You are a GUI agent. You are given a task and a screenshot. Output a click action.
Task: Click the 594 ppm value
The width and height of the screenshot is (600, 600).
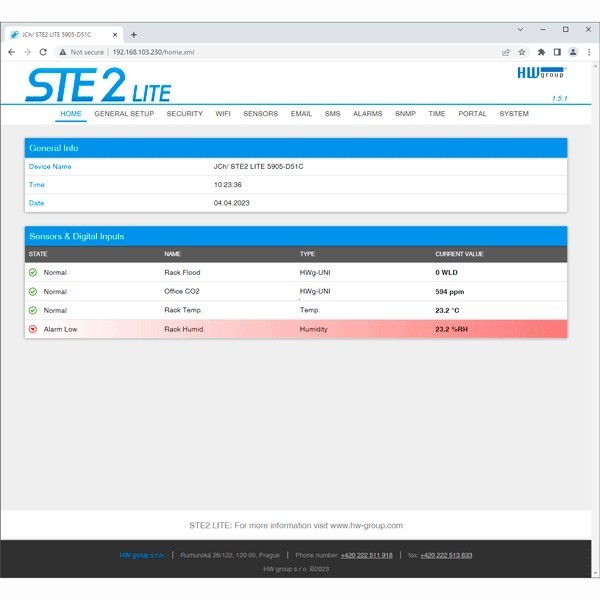[450, 292]
